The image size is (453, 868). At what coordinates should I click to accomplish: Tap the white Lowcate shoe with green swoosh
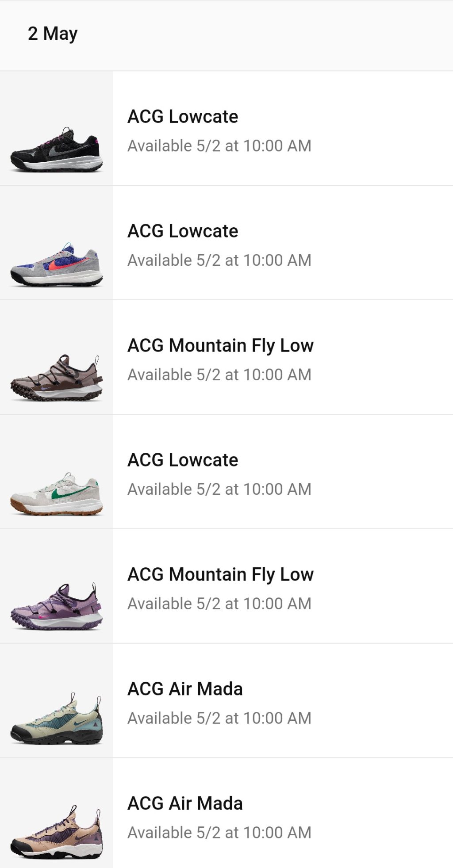point(57,493)
